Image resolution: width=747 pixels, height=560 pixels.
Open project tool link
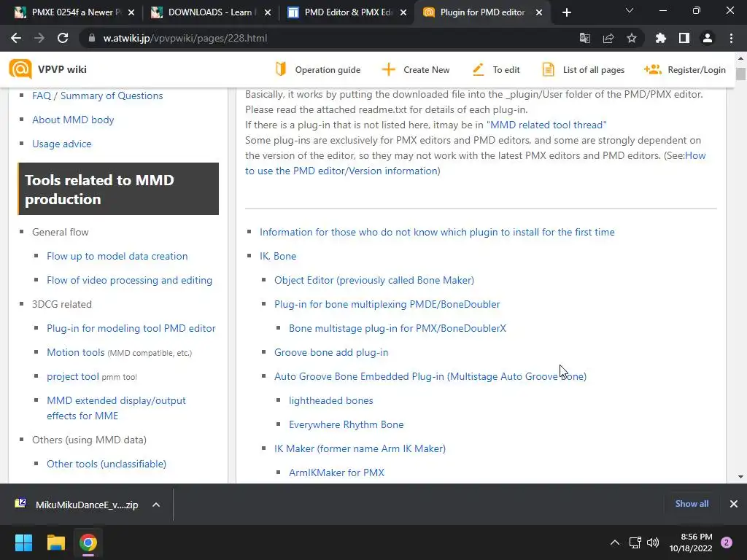(x=72, y=376)
